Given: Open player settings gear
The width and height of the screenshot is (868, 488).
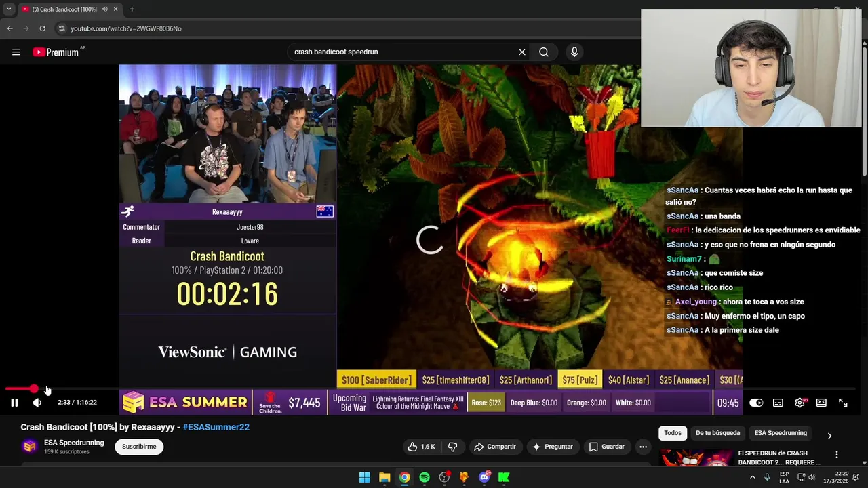Looking at the screenshot, I should tap(800, 403).
